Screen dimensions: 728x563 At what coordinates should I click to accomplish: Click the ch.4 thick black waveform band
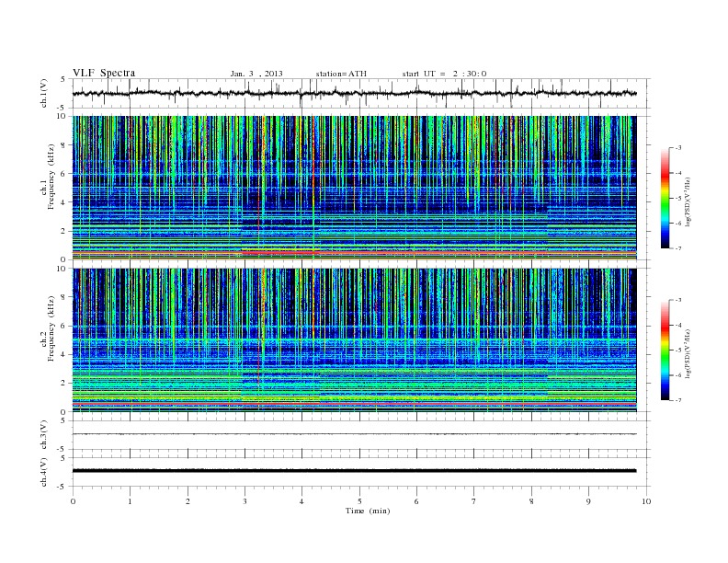tap(354, 471)
